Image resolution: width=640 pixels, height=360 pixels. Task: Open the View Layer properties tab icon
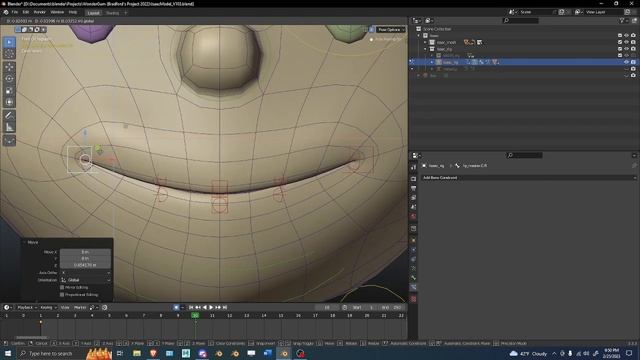pyautogui.click(x=413, y=198)
